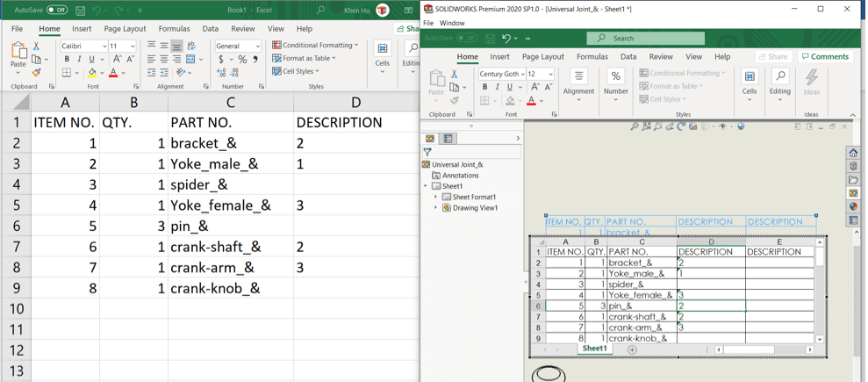Image resolution: width=868 pixels, height=382 pixels.
Task: Open Editing group in SOLIDWORKS embedded ribbon
Action: click(x=780, y=84)
